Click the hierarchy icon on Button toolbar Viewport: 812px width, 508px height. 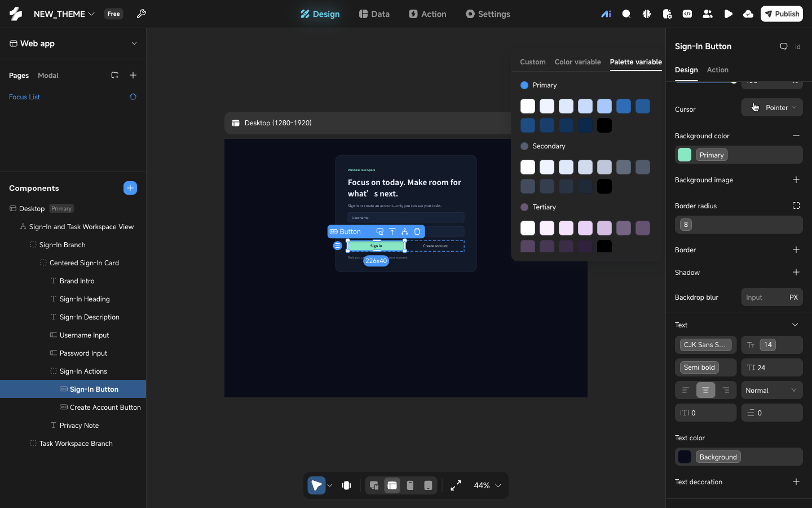[405, 231]
